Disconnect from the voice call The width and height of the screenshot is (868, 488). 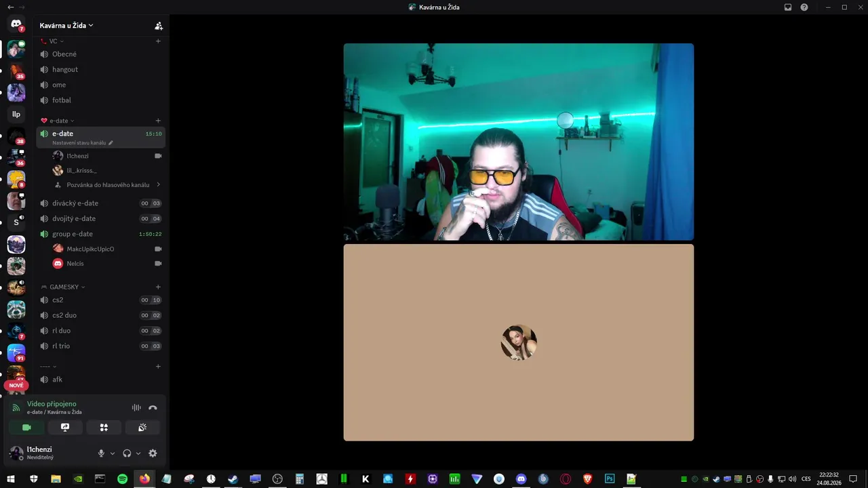[153, 407]
